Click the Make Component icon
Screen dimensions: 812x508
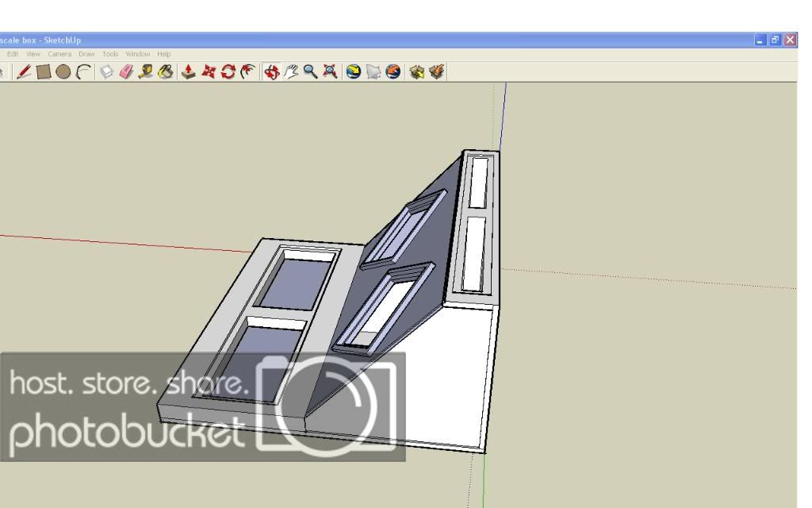click(107, 71)
